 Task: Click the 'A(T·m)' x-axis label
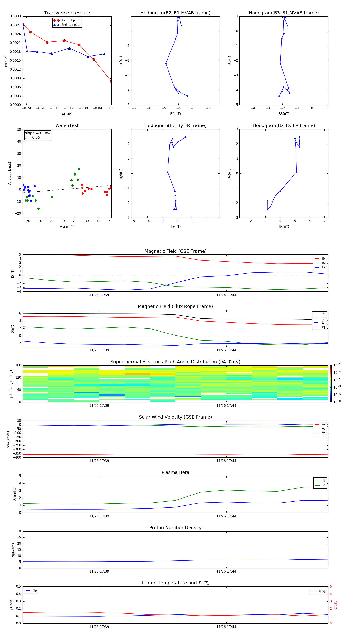(67, 114)
